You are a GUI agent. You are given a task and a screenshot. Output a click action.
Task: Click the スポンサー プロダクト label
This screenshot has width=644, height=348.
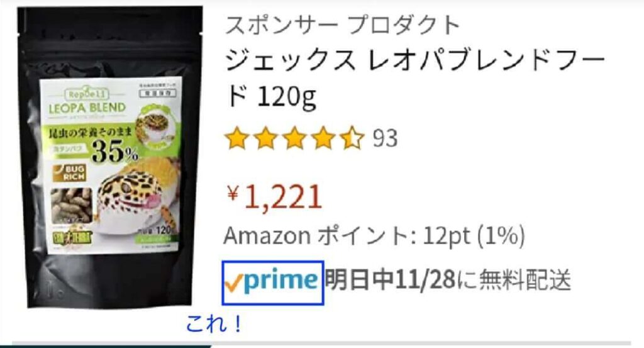(x=342, y=25)
